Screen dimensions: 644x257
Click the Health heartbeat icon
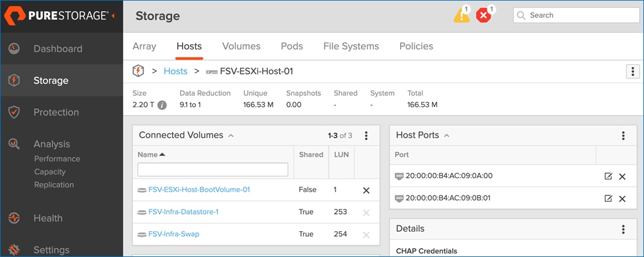[x=14, y=218]
